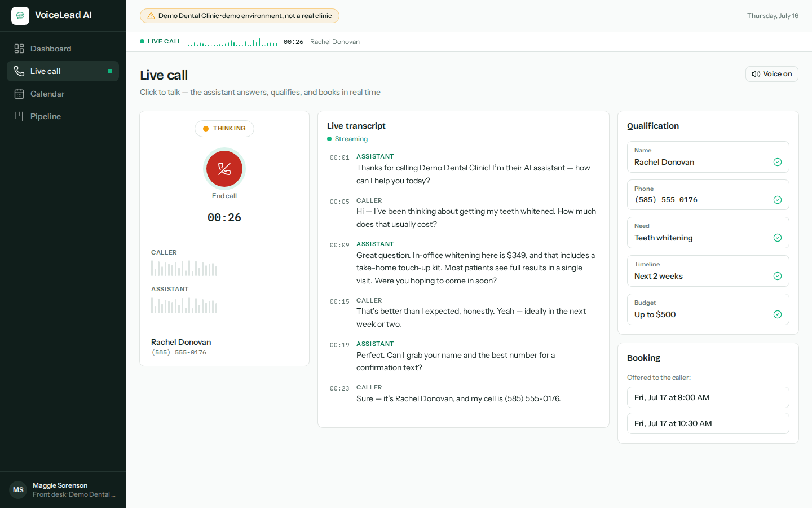Click the verified check icon for Timeline
The height and width of the screenshot is (508, 812).
point(778,276)
